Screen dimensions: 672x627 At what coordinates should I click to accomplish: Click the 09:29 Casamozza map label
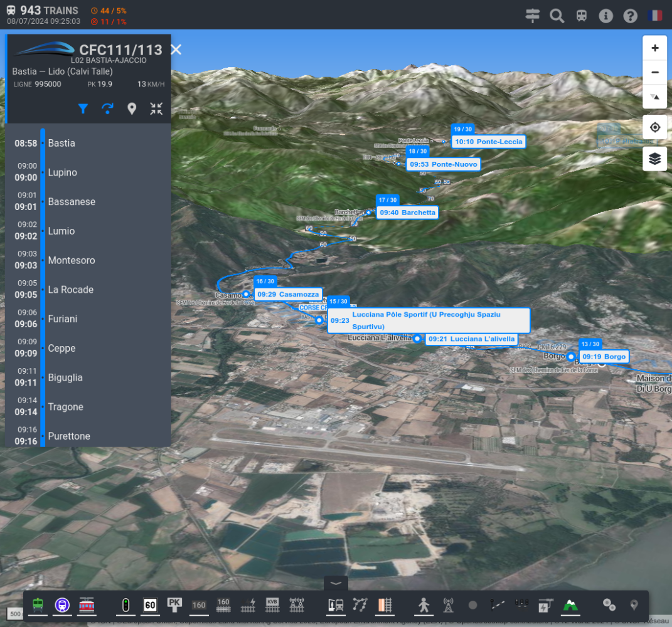pos(288,294)
